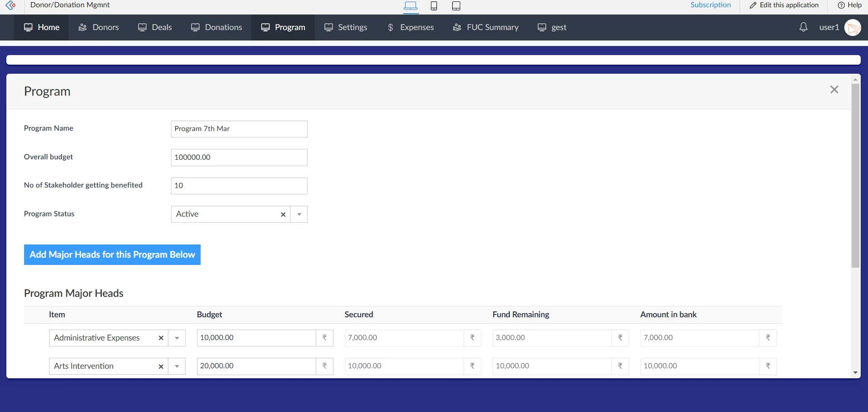This screenshot has height=412, width=868.
Task: Switch to mobile phone preview icon
Action: tap(434, 5)
